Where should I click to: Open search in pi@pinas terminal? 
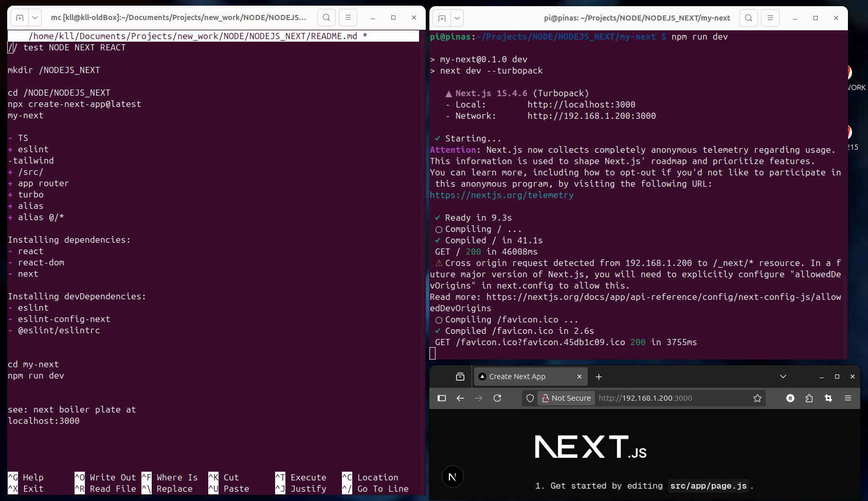[x=749, y=18]
